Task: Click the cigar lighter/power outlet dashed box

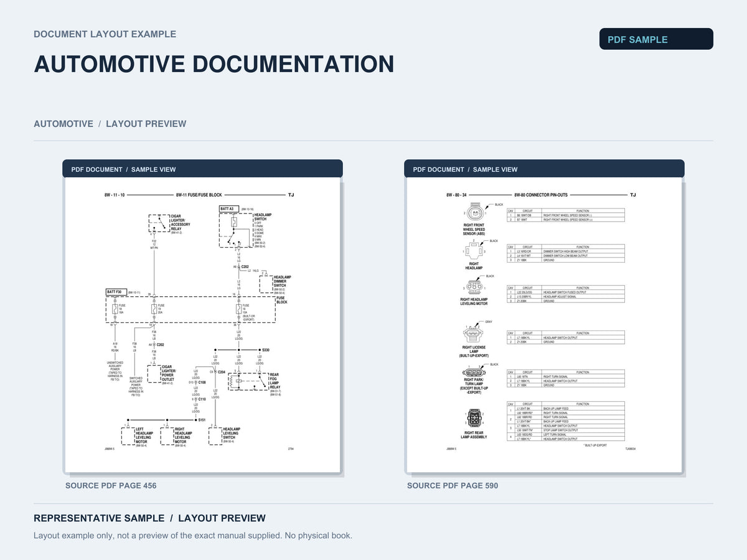Action: [154, 374]
